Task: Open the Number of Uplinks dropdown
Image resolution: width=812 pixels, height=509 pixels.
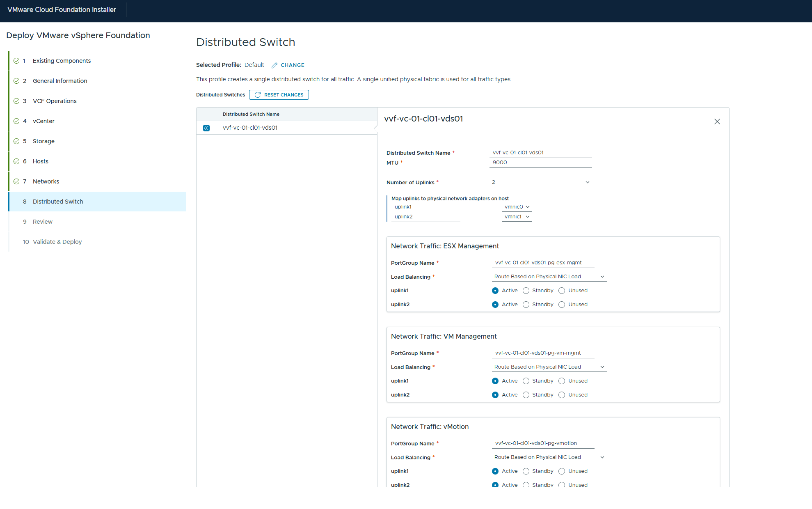Action: coord(540,182)
